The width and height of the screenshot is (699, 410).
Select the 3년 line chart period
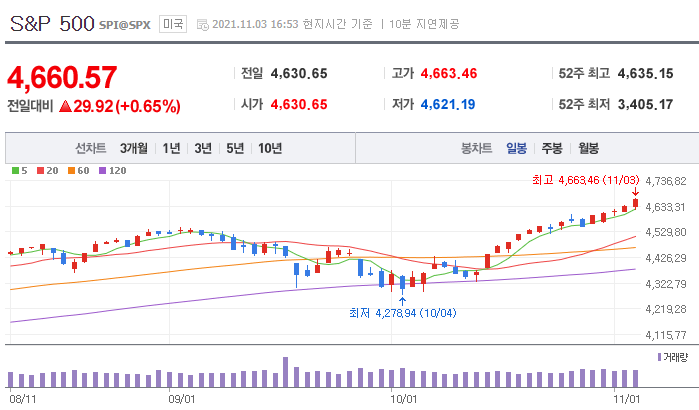point(203,148)
